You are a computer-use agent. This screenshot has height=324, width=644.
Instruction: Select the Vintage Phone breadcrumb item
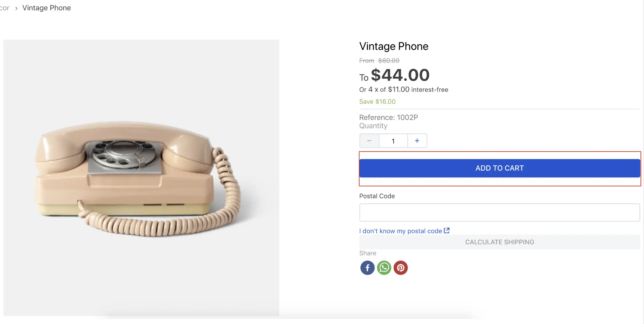[46, 8]
